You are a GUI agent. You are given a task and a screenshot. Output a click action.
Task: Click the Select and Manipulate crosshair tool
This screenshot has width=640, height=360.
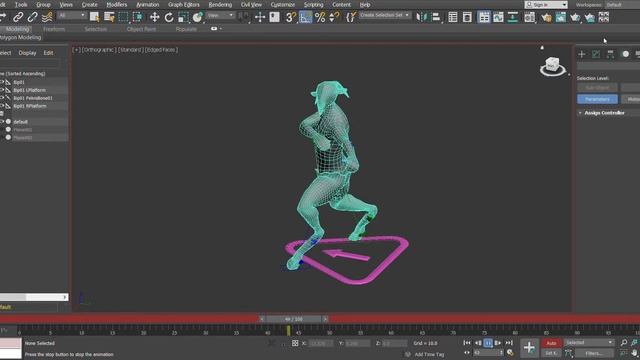[x=260, y=17]
